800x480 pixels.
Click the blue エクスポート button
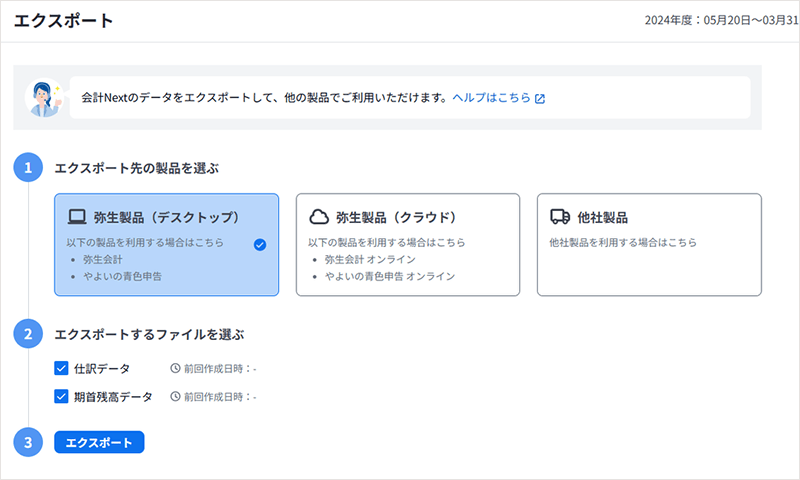click(99, 442)
